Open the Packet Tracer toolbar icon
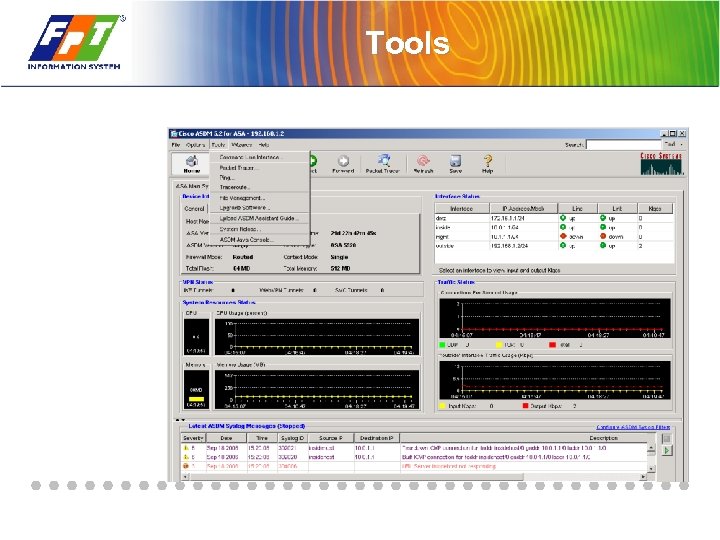The height and width of the screenshot is (540, 720). pos(382,164)
